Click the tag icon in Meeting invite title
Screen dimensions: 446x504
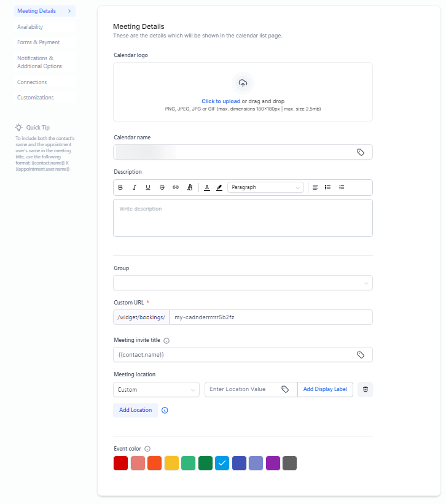pyautogui.click(x=361, y=355)
